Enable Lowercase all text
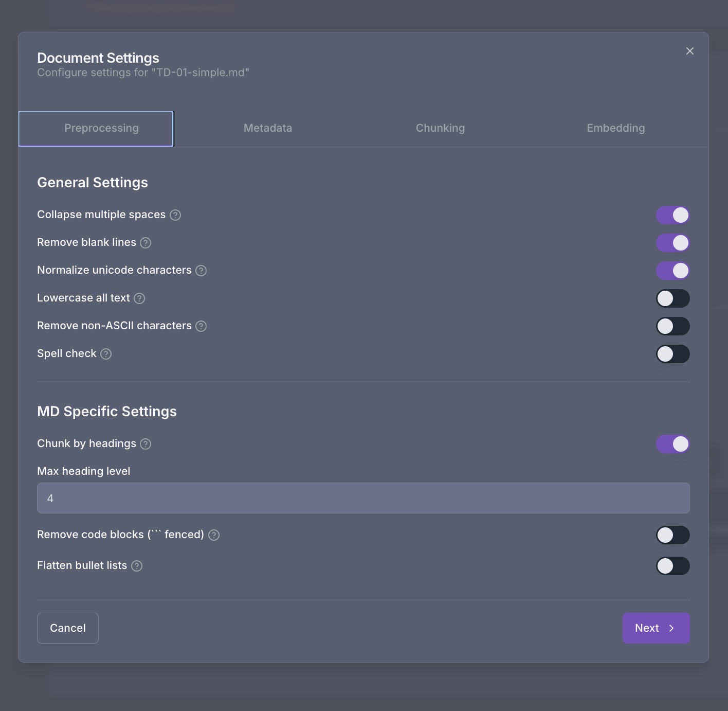 point(672,298)
